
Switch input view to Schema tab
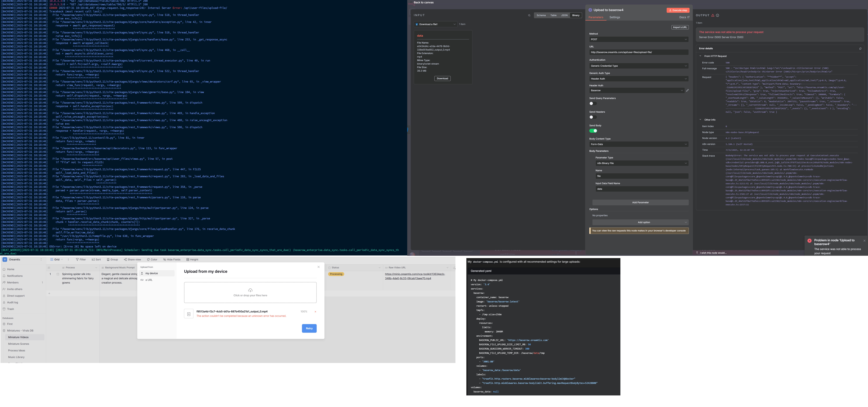(x=541, y=15)
